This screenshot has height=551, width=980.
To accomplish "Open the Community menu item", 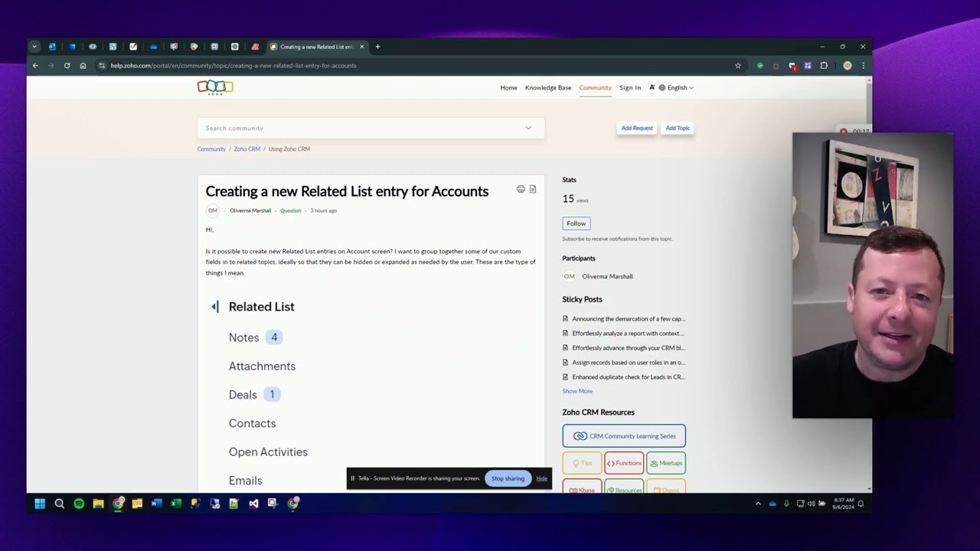I will [595, 87].
